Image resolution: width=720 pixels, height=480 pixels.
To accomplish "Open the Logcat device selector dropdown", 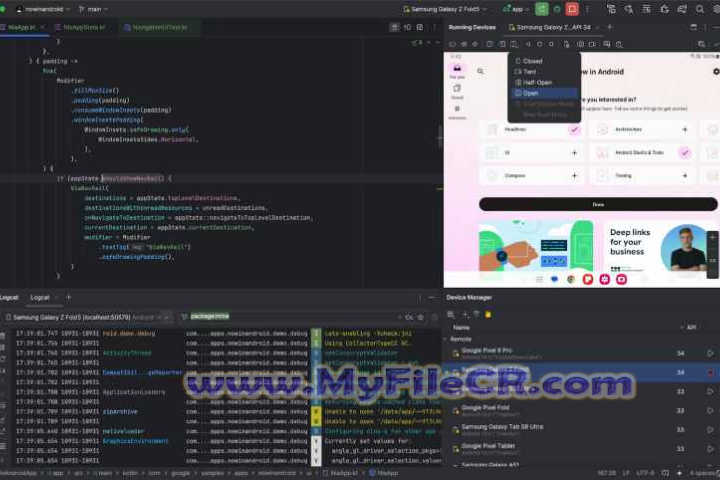I will click(88, 317).
